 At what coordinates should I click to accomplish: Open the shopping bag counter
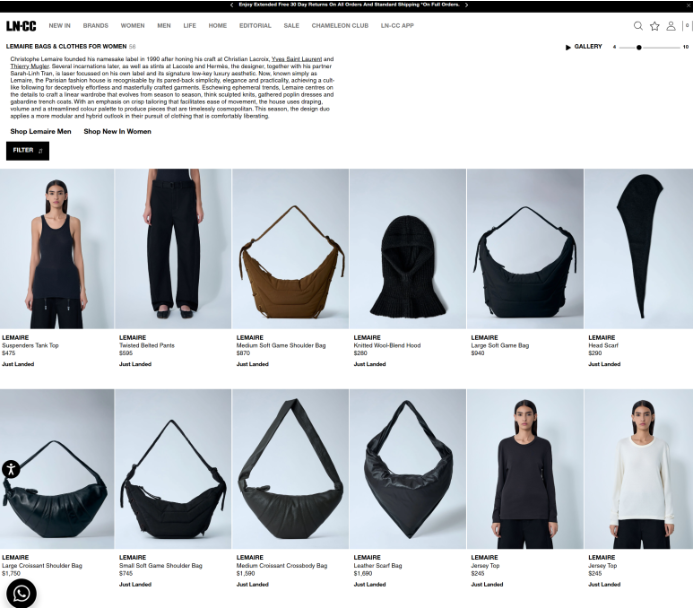point(687,26)
